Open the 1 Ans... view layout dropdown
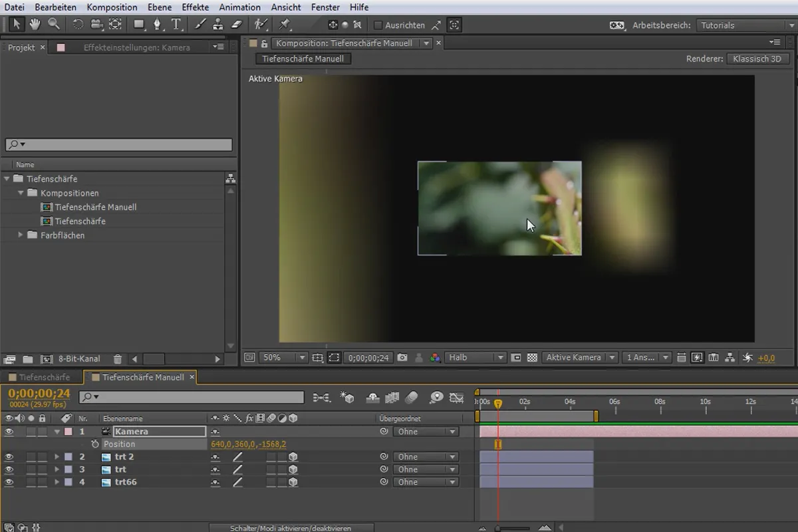 point(647,358)
